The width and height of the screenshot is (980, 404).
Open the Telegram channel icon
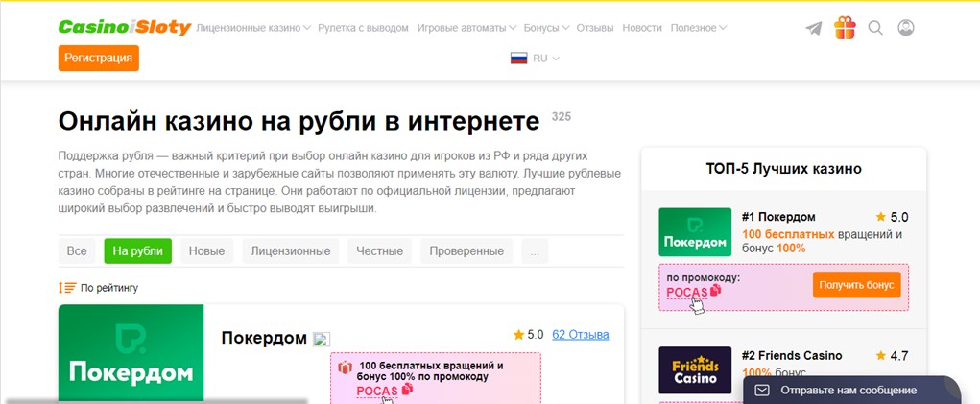(x=814, y=28)
